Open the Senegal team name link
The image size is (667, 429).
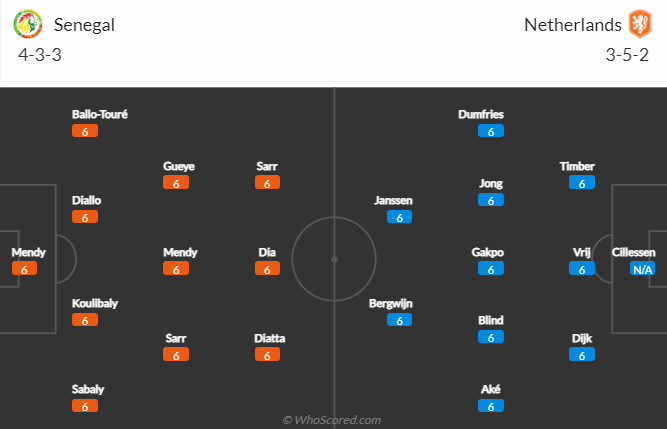[x=85, y=24]
